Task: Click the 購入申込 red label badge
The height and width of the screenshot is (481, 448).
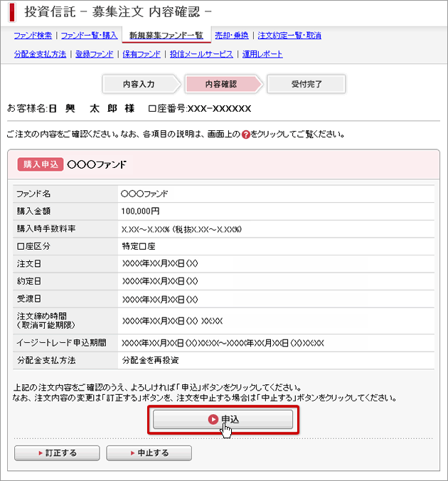Action: [39, 164]
